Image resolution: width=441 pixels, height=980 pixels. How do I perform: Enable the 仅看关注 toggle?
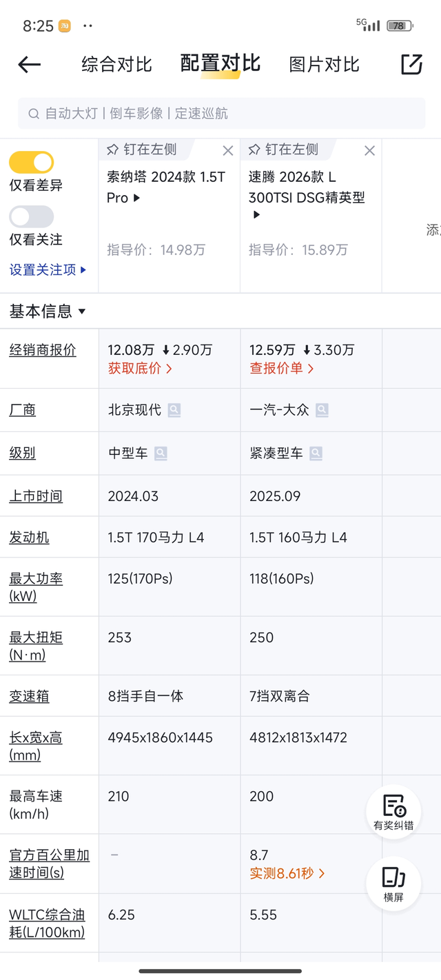pyautogui.click(x=31, y=216)
